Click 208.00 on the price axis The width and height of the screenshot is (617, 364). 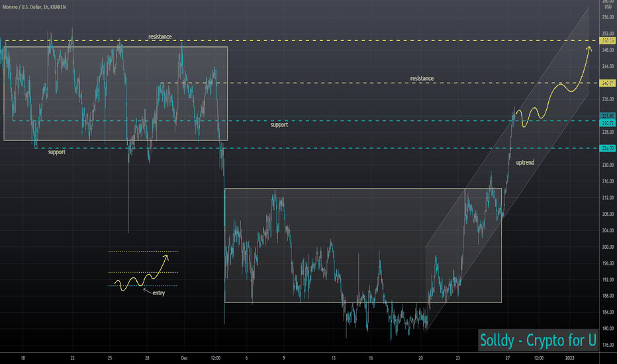[x=608, y=214]
